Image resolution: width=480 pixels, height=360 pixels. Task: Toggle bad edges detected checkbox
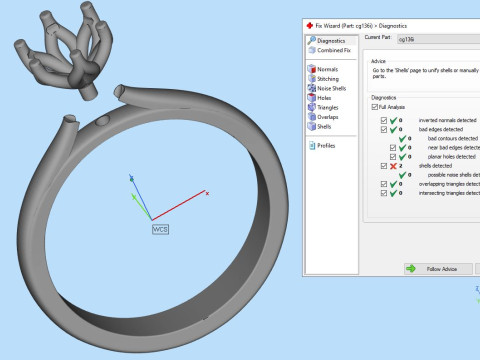point(384,129)
